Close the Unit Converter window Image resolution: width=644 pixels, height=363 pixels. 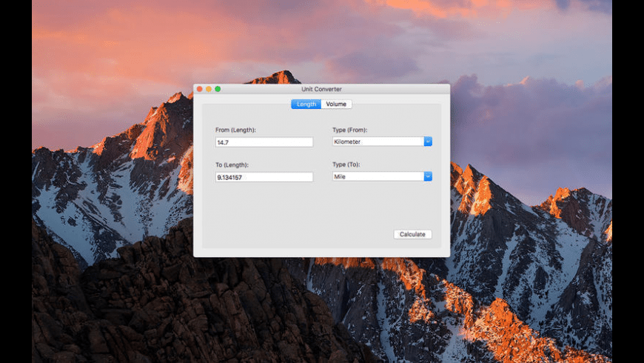pos(200,89)
